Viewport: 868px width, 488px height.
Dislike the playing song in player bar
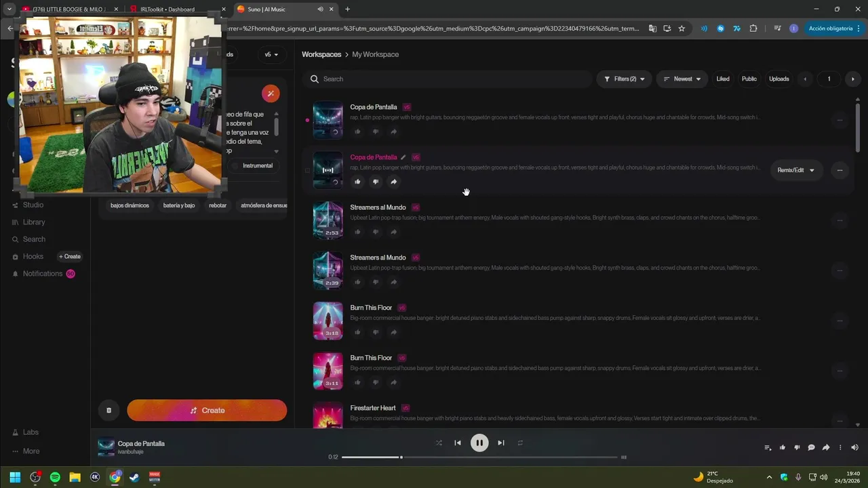point(797,447)
